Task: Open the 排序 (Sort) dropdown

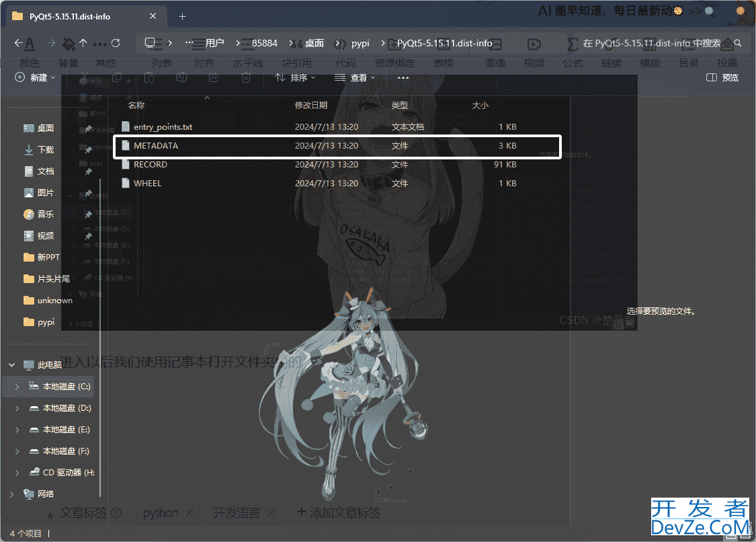Action: pyautogui.click(x=295, y=77)
